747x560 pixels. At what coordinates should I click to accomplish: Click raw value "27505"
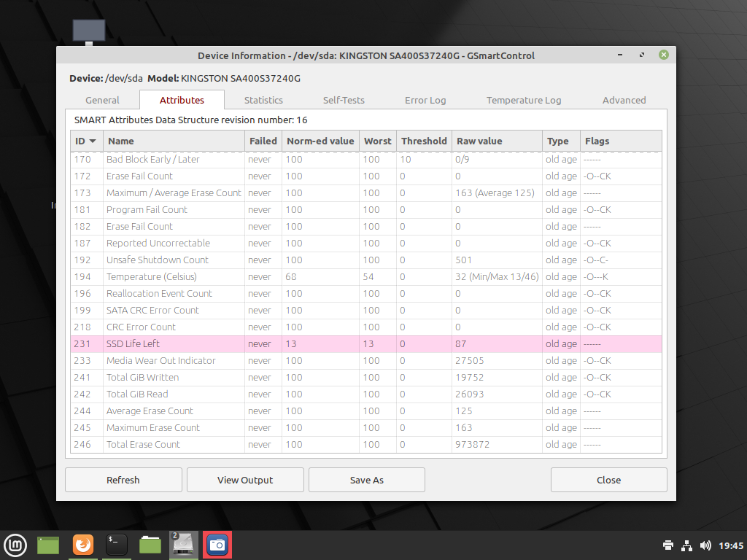(469, 360)
